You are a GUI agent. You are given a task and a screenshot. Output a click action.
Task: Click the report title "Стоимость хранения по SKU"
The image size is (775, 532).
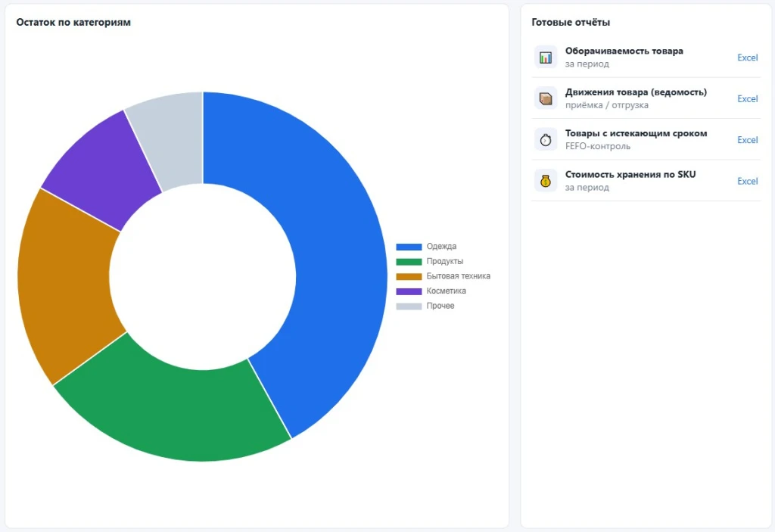pyautogui.click(x=630, y=174)
